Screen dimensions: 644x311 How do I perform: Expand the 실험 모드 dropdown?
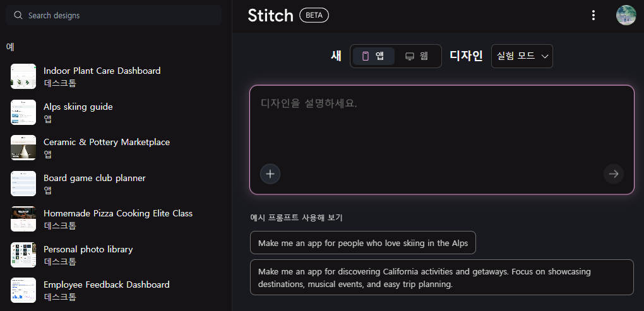tap(522, 56)
